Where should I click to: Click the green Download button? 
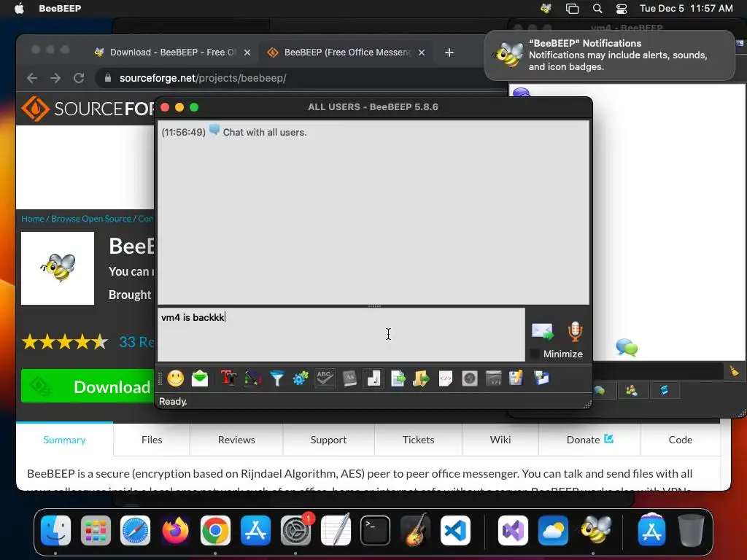coord(88,386)
